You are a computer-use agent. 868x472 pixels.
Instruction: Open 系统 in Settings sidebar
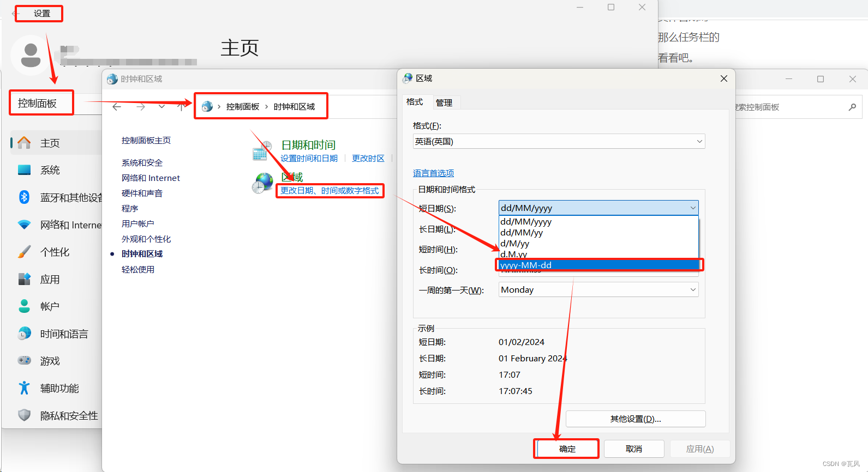[x=50, y=170]
